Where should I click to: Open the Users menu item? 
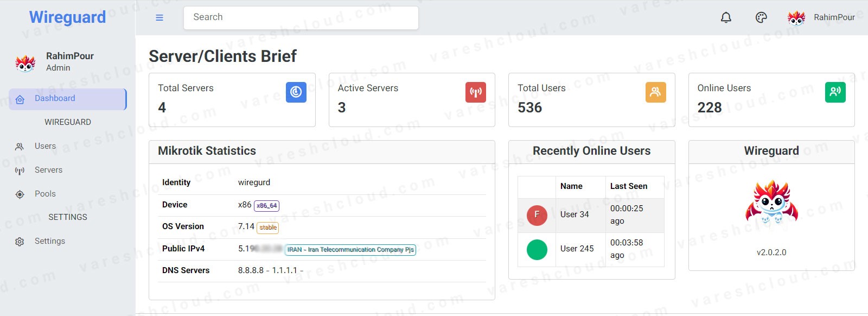[45, 146]
